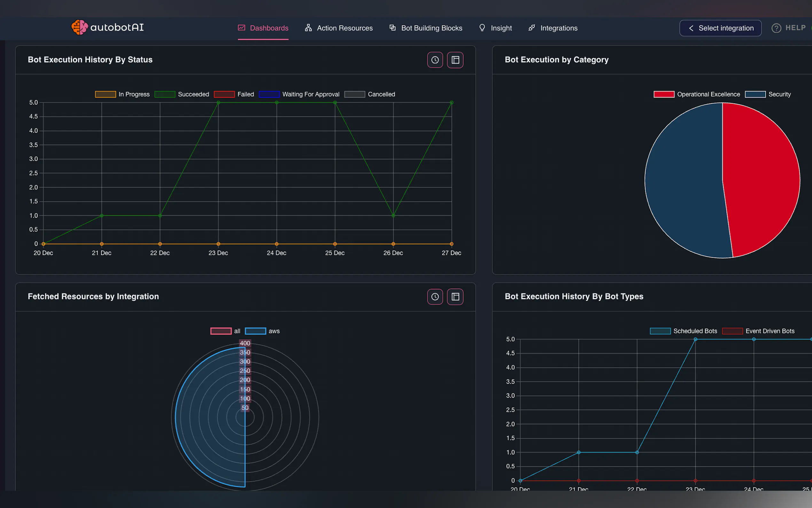Click the Operational Excellence red legend swatch
Viewport: 812px width, 508px height.
click(664, 94)
